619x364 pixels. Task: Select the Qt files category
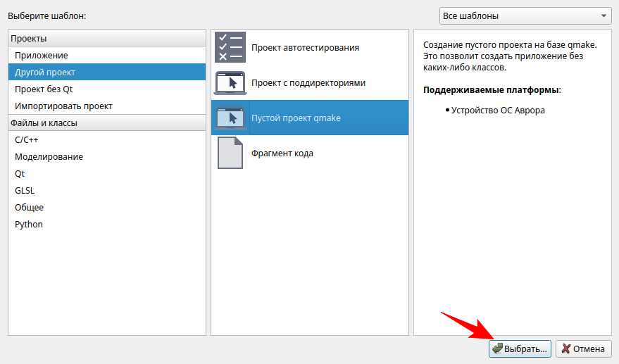(x=19, y=173)
